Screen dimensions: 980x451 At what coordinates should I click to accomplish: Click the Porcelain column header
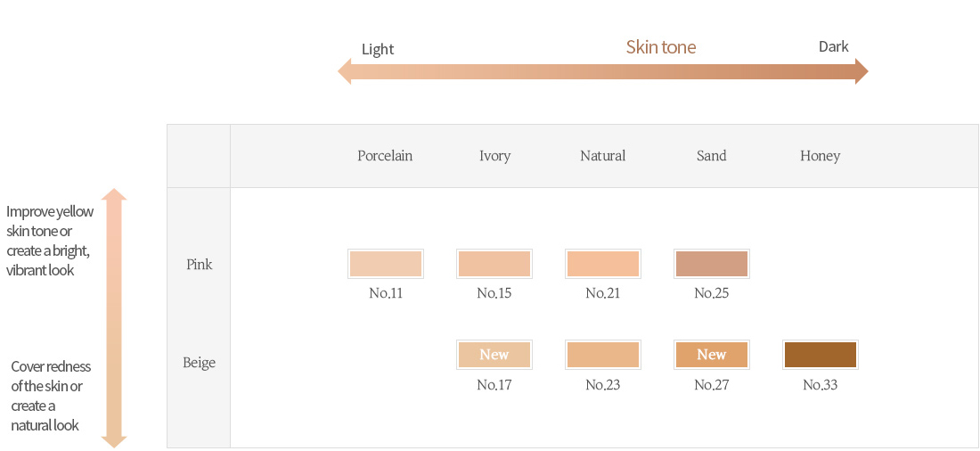tap(385, 156)
